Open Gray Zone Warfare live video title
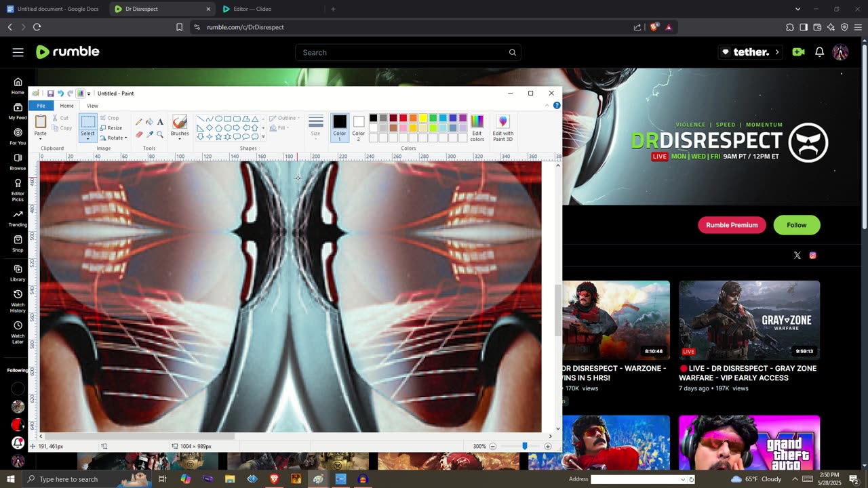 [747, 373]
